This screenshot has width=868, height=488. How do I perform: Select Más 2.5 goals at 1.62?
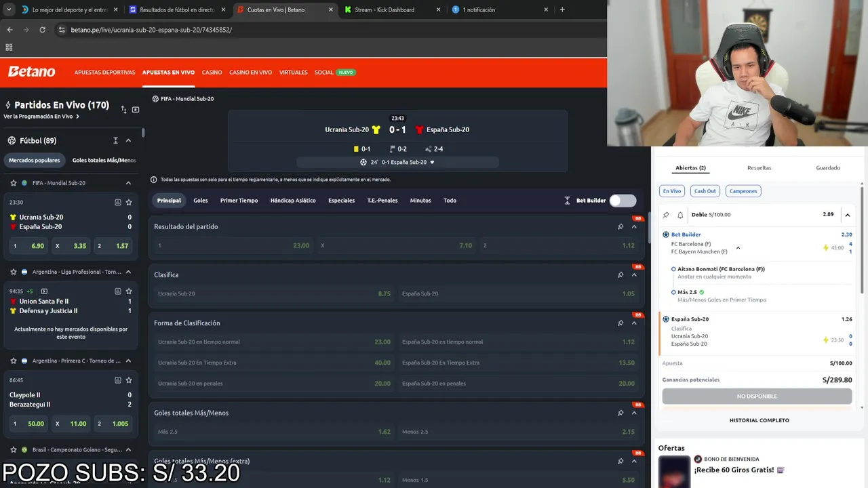click(x=274, y=432)
